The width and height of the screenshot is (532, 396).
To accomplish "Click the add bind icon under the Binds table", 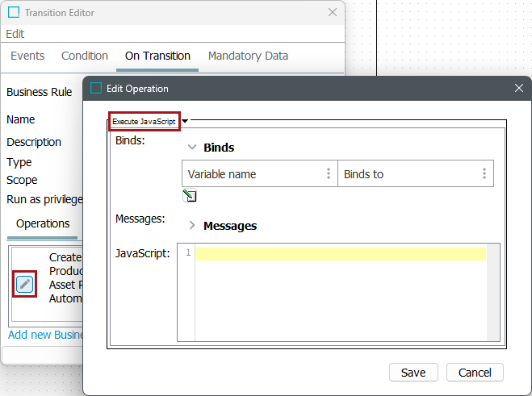I will [x=190, y=196].
